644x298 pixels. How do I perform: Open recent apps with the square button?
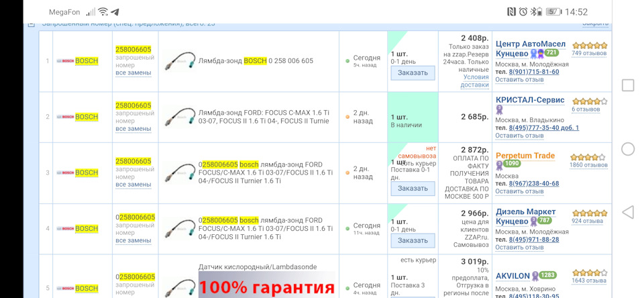628,85
